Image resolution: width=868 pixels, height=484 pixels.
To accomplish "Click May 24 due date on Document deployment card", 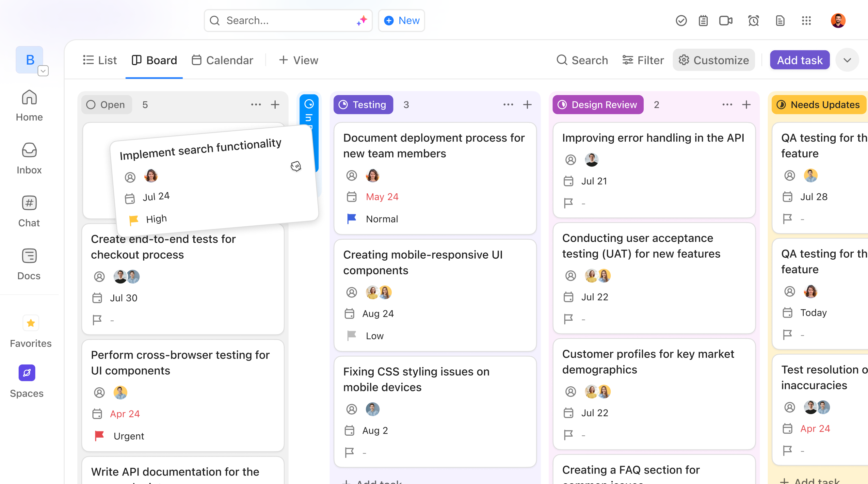I will point(382,197).
